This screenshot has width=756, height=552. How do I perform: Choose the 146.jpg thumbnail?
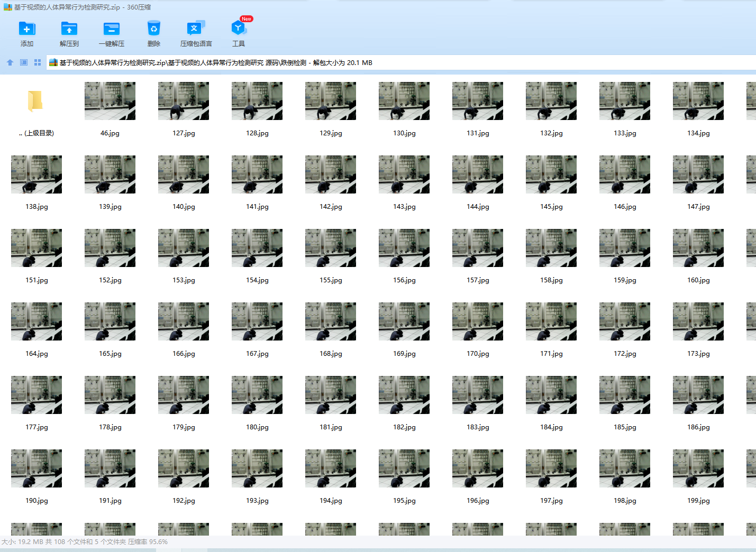tap(625, 174)
